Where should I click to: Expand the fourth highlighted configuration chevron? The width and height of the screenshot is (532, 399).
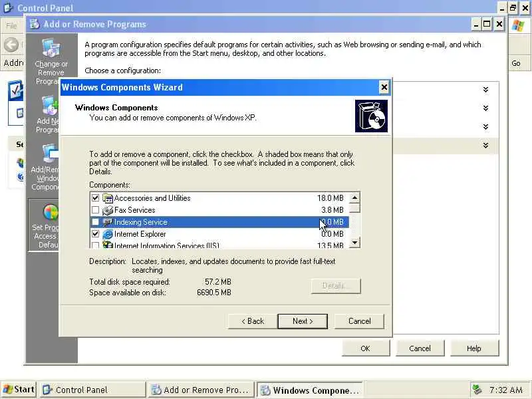[x=485, y=146]
